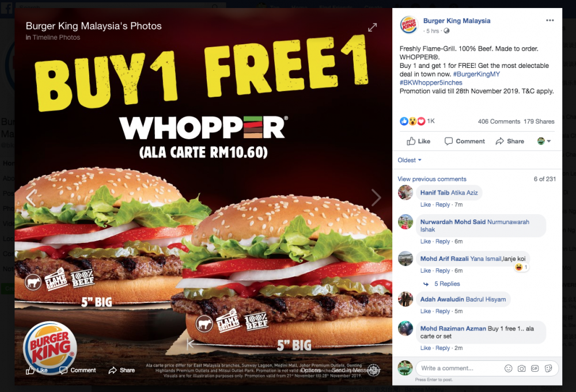The image size is (576, 392).
Task: Like Mohd Raziman Azman's comment
Action: pos(426,348)
